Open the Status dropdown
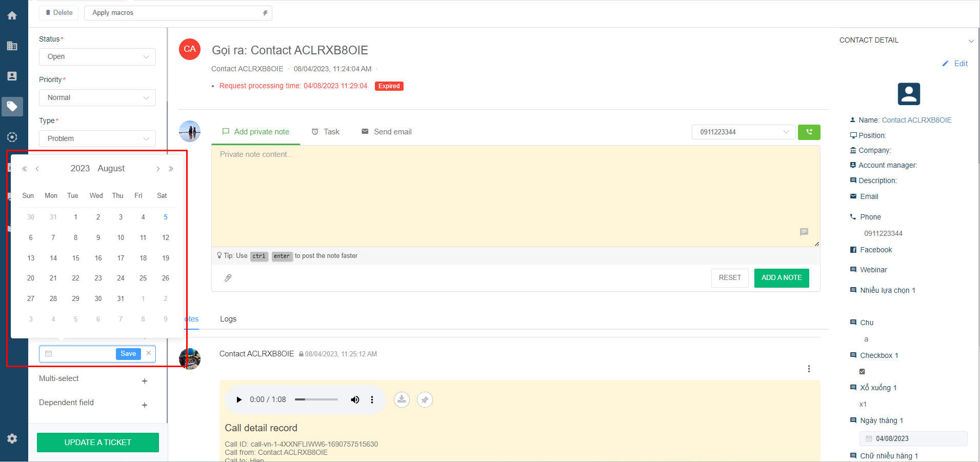 click(x=97, y=57)
